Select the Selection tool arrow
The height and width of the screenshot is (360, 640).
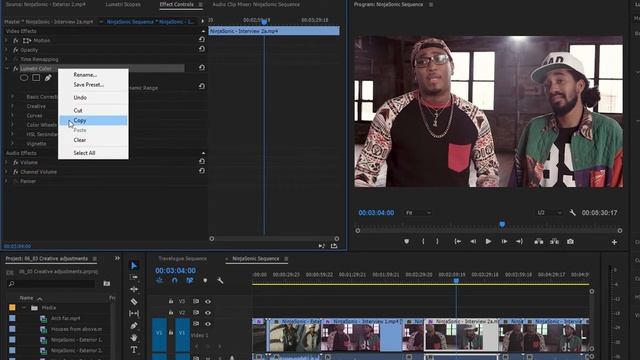[134, 265]
